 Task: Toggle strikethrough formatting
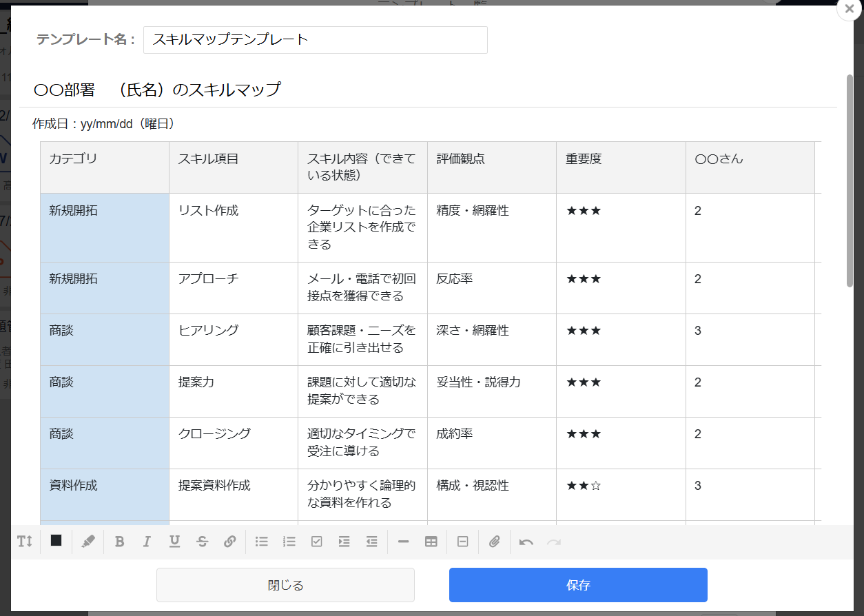pos(202,542)
